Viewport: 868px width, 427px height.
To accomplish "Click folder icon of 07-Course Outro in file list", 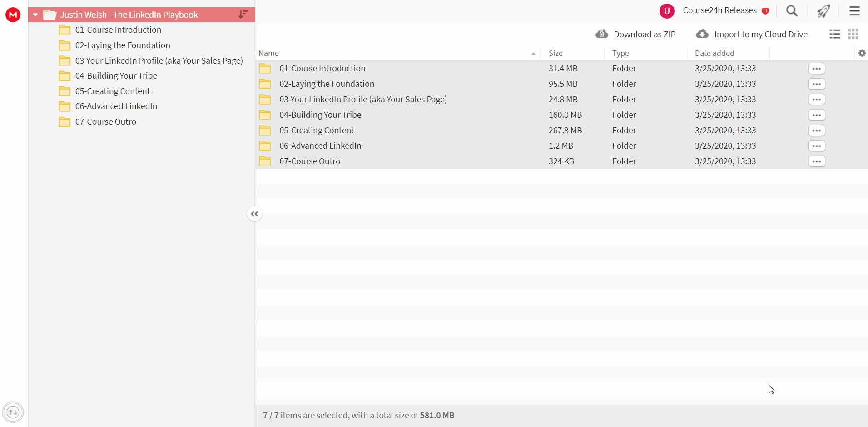I will pyautogui.click(x=265, y=161).
